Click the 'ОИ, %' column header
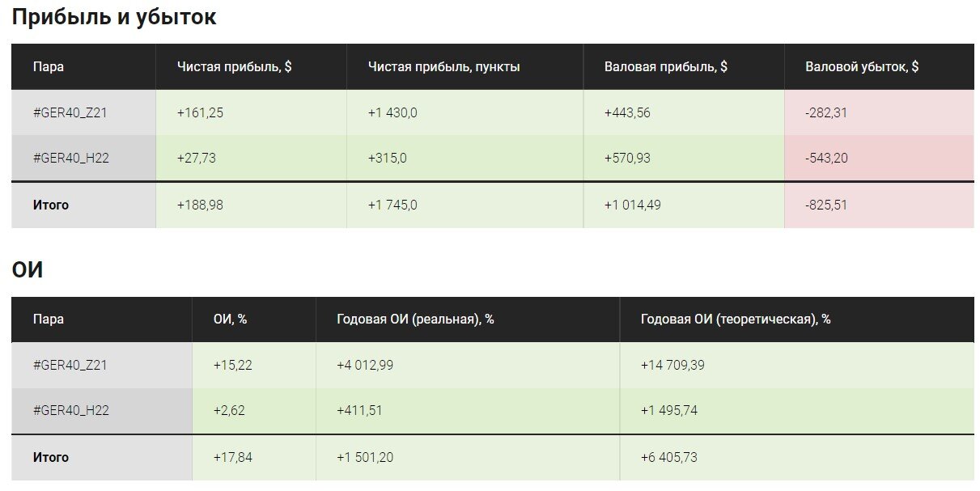The width and height of the screenshot is (980, 491). [230, 320]
